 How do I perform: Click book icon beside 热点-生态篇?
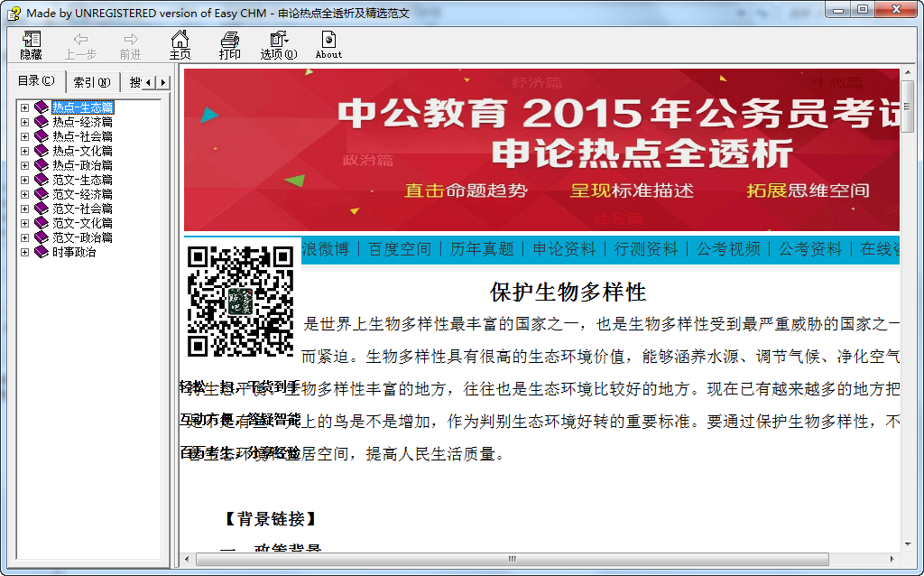(42, 107)
